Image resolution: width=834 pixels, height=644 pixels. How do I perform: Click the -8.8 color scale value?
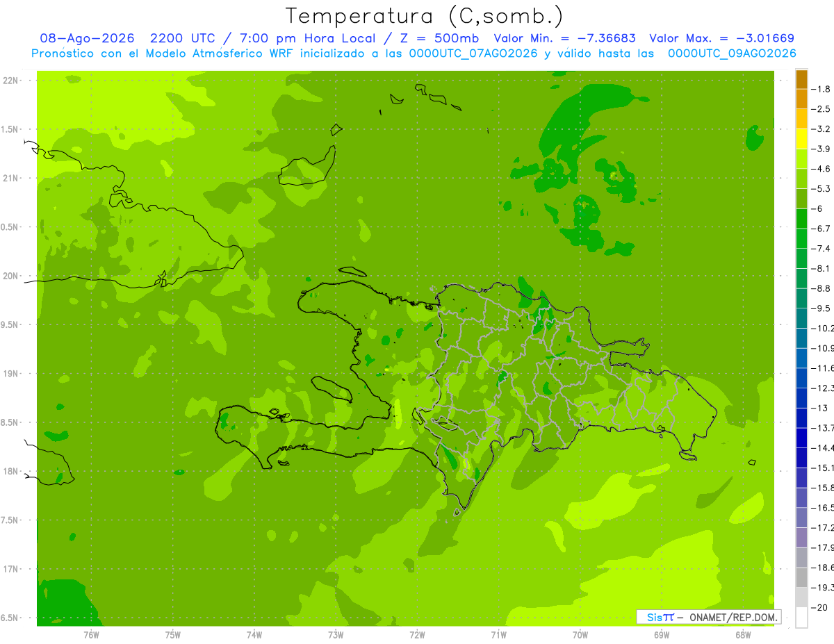pyautogui.click(x=821, y=288)
